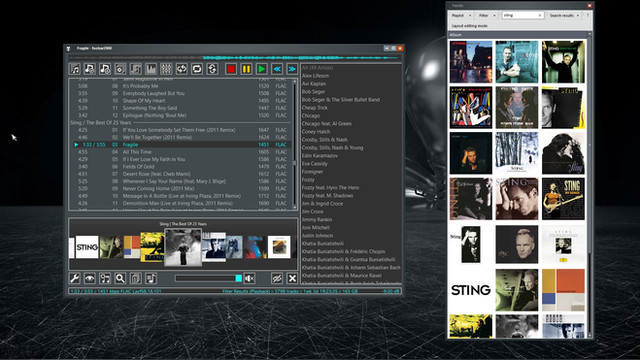Viewport: 640px width, 360px height.
Task: Open the Search results dropdown
Action: coord(564,15)
